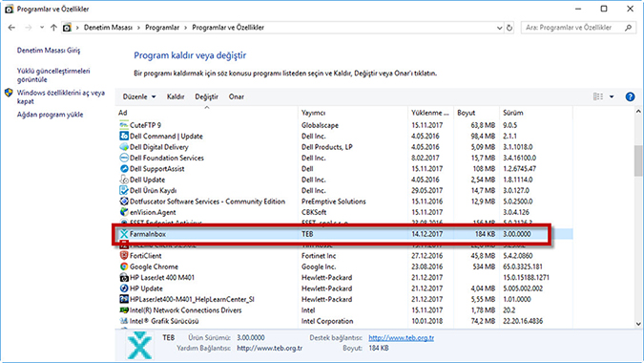644x363 pixels.
Task: Click the Google Chrome program icon
Action: coord(124,267)
